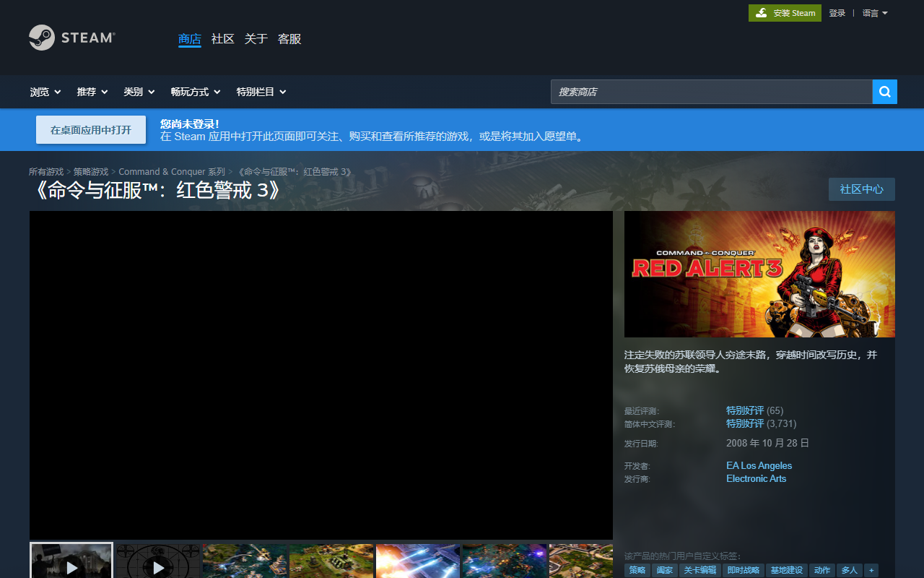The width and height of the screenshot is (924, 578).
Task: Select the 关于 tab
Action: coord(256,39)
